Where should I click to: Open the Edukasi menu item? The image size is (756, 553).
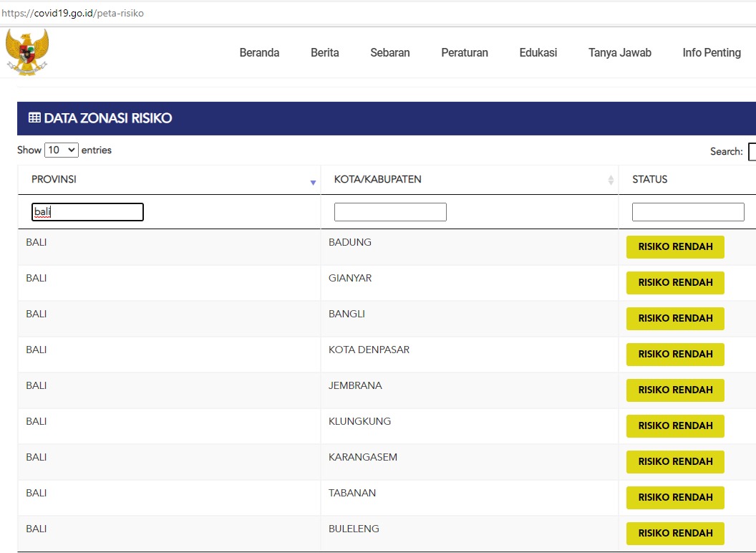538,52
